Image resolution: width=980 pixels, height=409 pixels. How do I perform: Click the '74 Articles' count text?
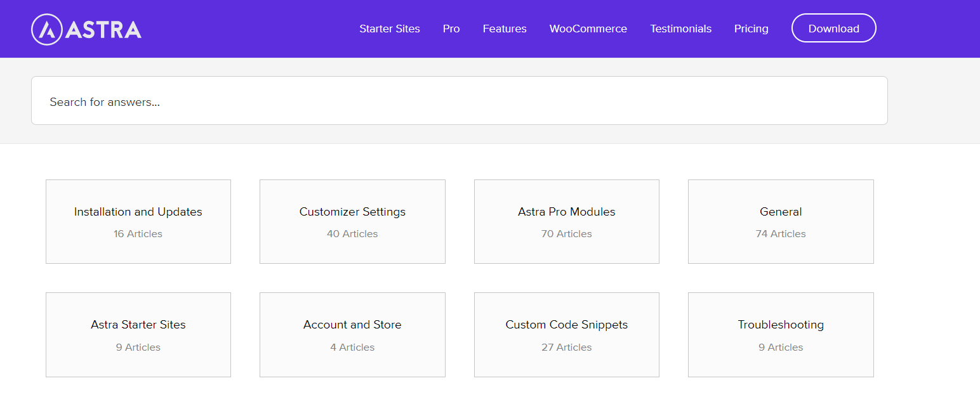pyautogui.click(x=781, y=234)
